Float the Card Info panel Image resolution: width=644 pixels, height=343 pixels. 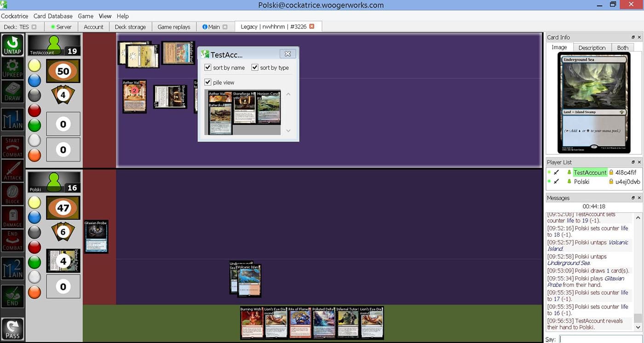click(x=633, y=37)
